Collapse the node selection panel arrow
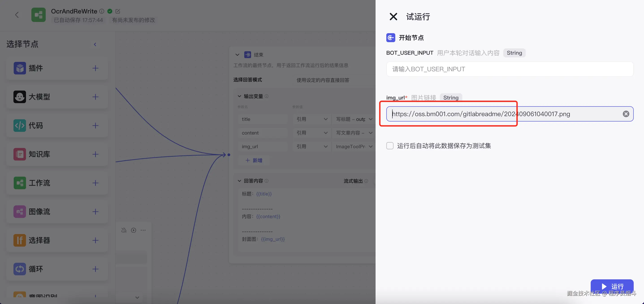Screen dimensions: 644x304 tap(95, 44)
